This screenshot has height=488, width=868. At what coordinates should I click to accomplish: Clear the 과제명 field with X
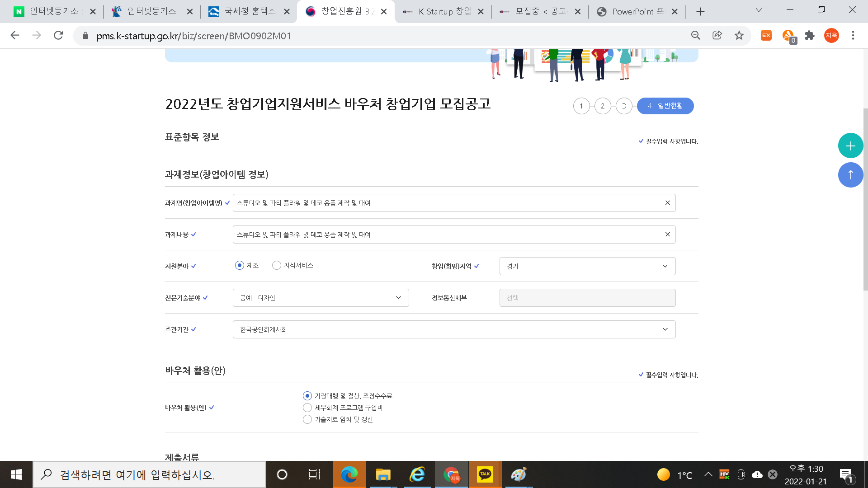click(x=667, y=203)
